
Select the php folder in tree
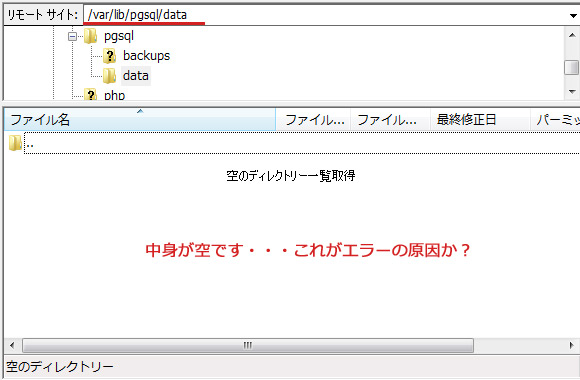114,95
